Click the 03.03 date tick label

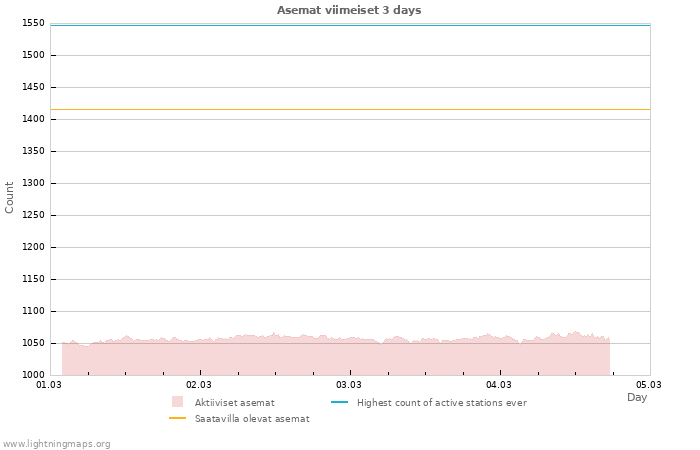[349, 384]
